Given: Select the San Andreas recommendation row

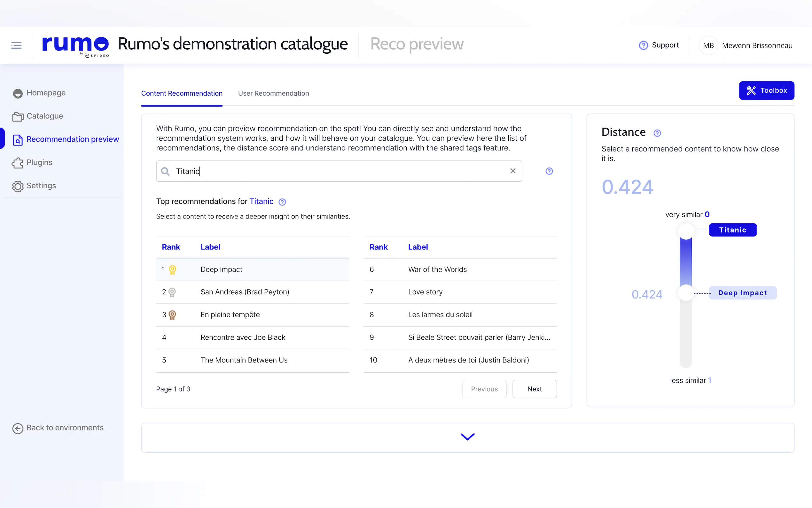Looking at the screenshot, I should 253,292.
